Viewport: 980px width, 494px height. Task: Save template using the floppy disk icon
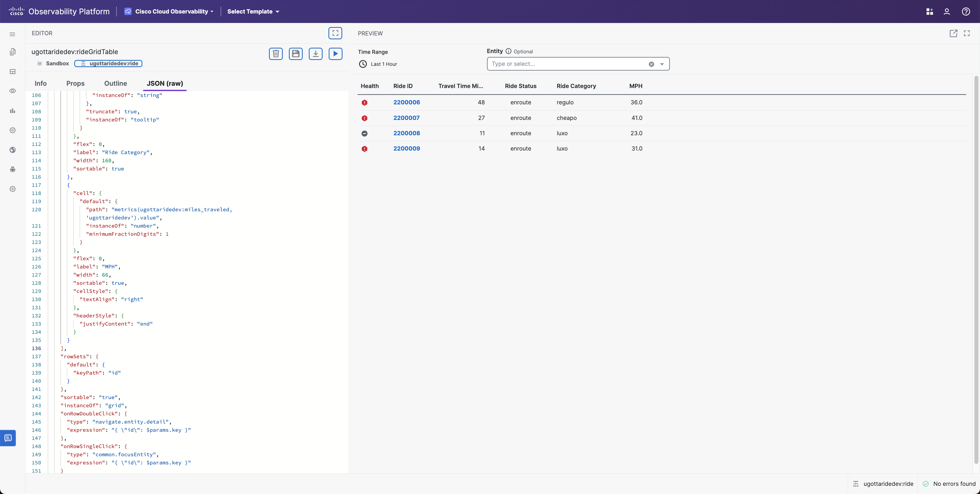296,54
